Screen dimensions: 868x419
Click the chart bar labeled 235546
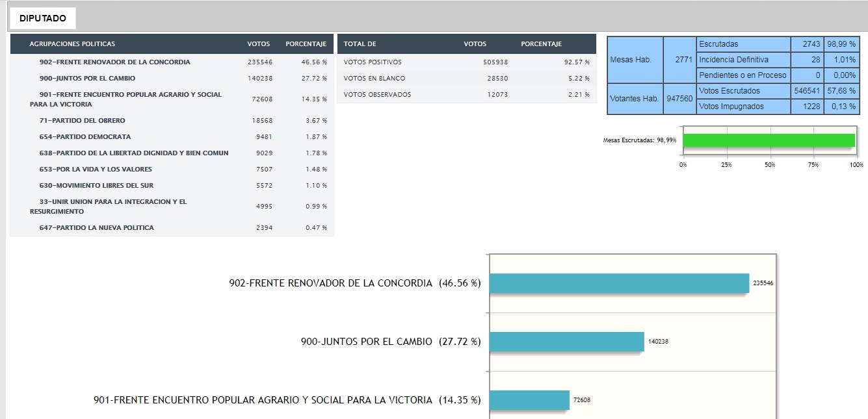(618, 283)
